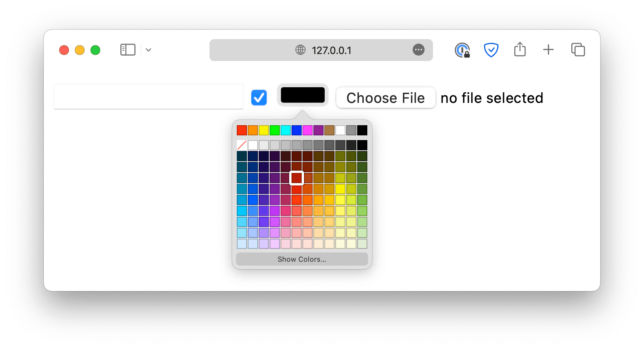Uncheck the blue checkbox
Image resolution: width=644 pixels, height=349 pixels.
[259, 97]
